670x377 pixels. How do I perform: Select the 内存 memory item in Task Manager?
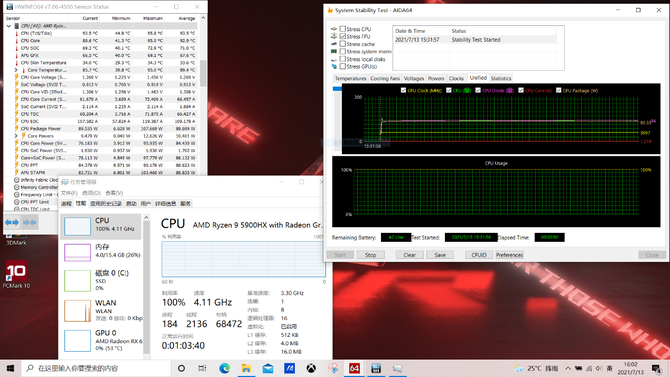103,251
